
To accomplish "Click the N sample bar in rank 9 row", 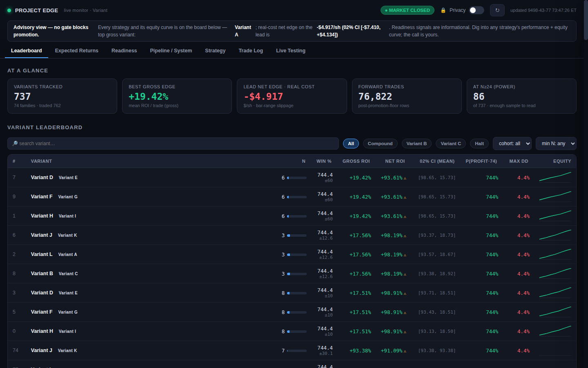I will coord(297,197).
